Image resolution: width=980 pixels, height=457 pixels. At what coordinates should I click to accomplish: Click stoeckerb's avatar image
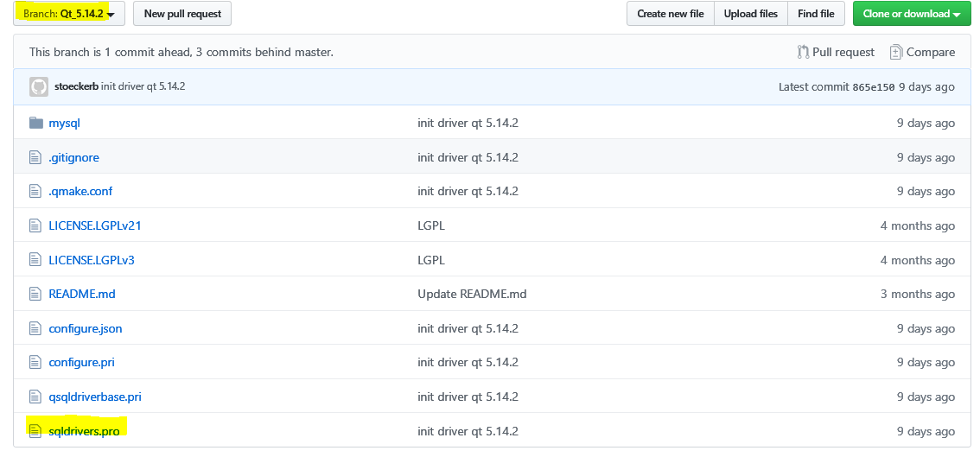(x=39, y=86)
